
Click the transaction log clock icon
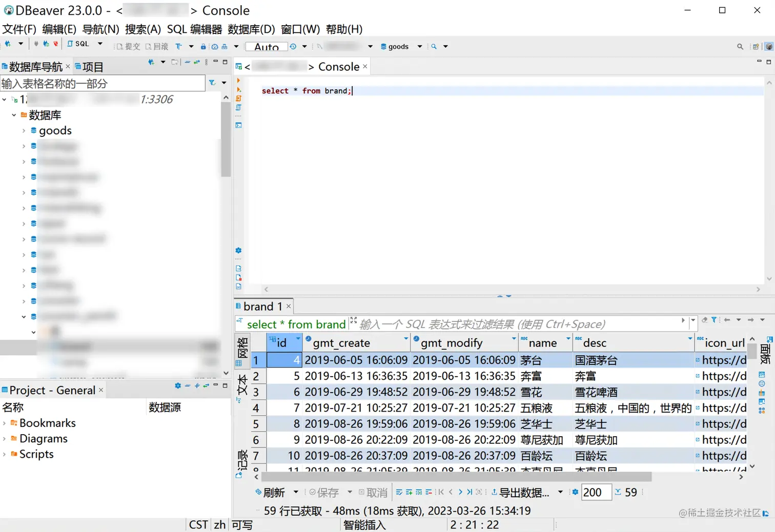(293, 47)
